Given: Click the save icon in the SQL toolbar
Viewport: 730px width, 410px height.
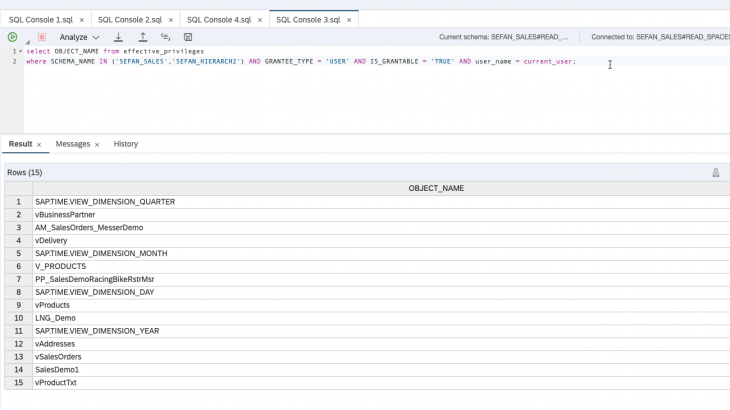Looking at the screenshot, I should [188, 37].
